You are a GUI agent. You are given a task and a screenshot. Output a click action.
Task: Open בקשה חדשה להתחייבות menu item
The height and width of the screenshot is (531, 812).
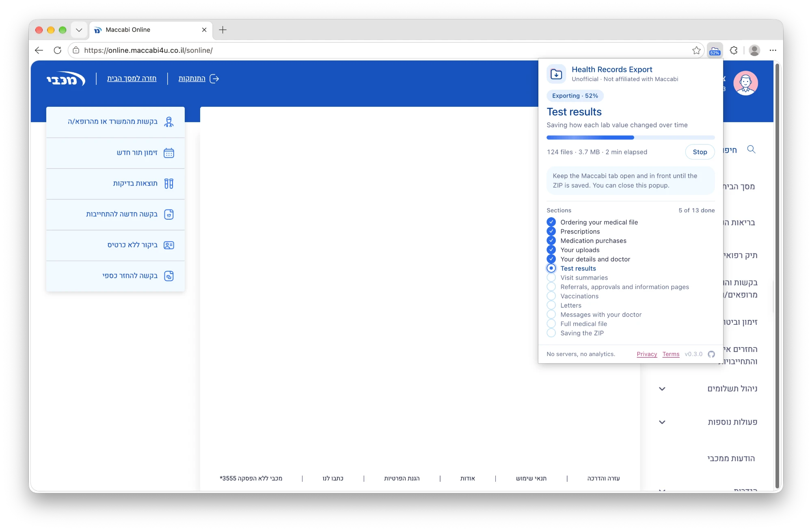click(116, 214)
